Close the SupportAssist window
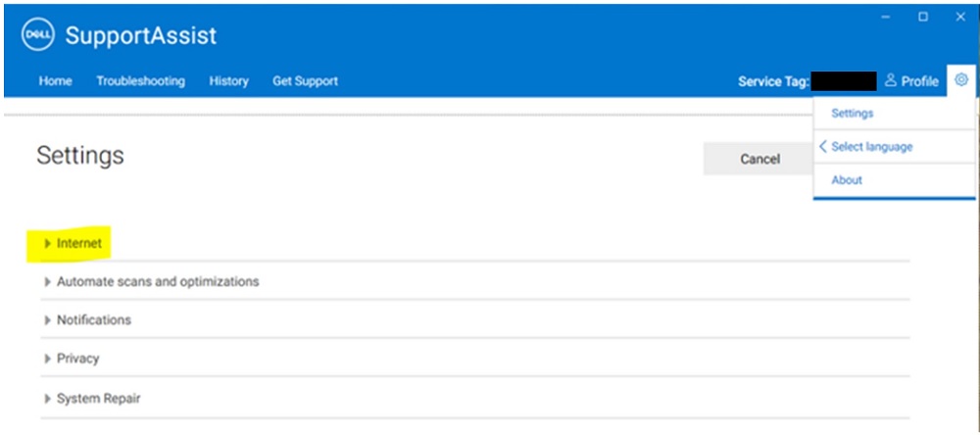 point(960,17)
